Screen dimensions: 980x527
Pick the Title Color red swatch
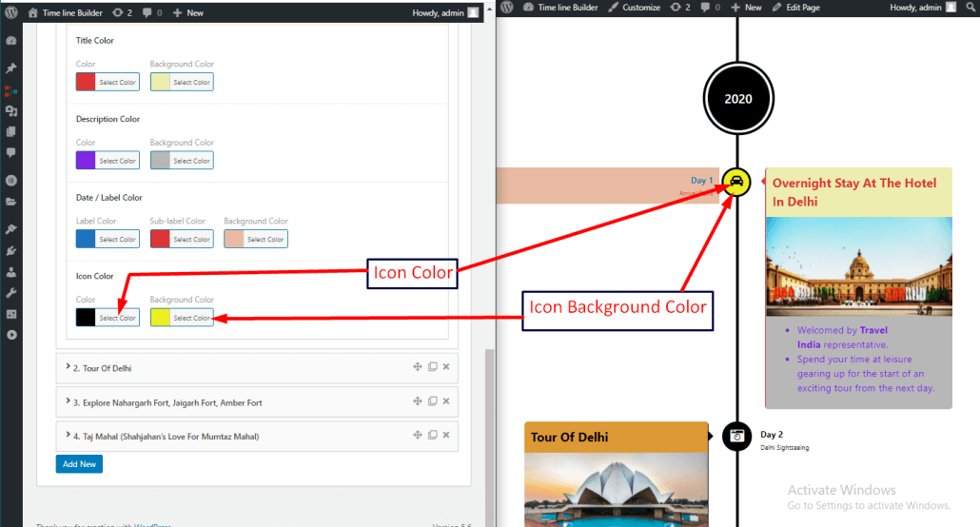pyautogui.click(x=86, y=82)
